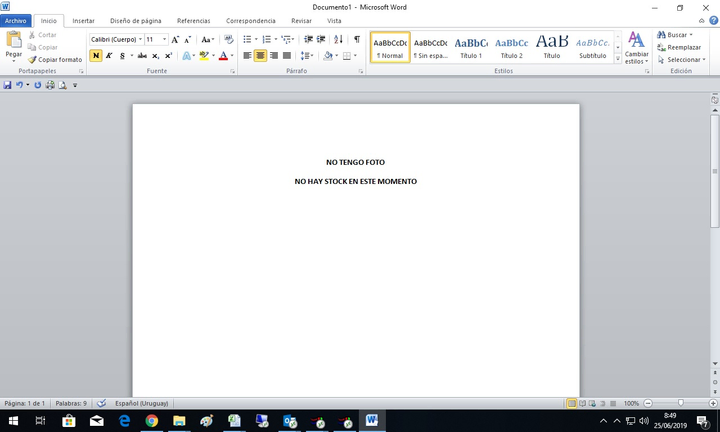Open Google Chrome from the taskbar

(151, 421)
